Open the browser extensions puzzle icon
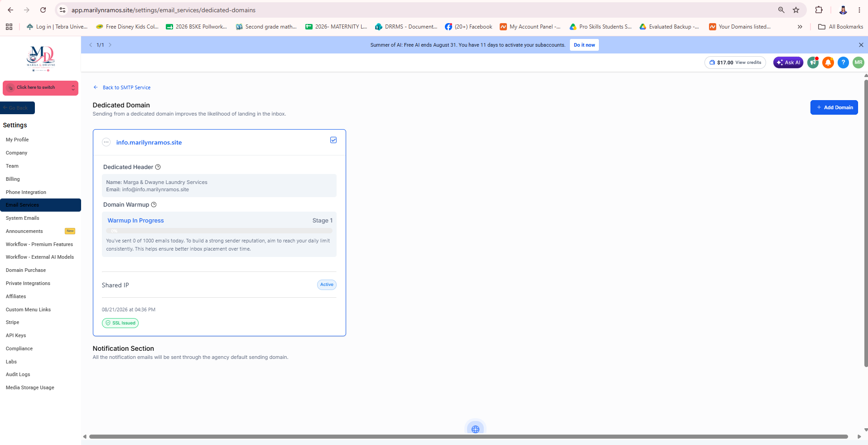Screen dimensions: 868x445 coord(819,10)
